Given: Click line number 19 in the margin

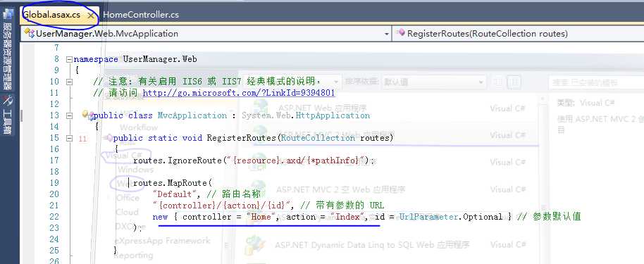Looking at the screenshot, I should [54, 183].
